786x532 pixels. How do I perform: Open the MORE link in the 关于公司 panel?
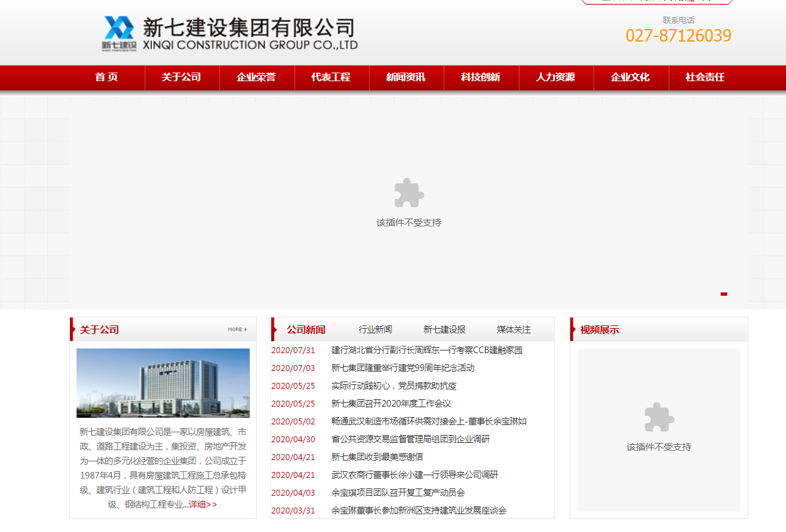[x=238, y=329]
